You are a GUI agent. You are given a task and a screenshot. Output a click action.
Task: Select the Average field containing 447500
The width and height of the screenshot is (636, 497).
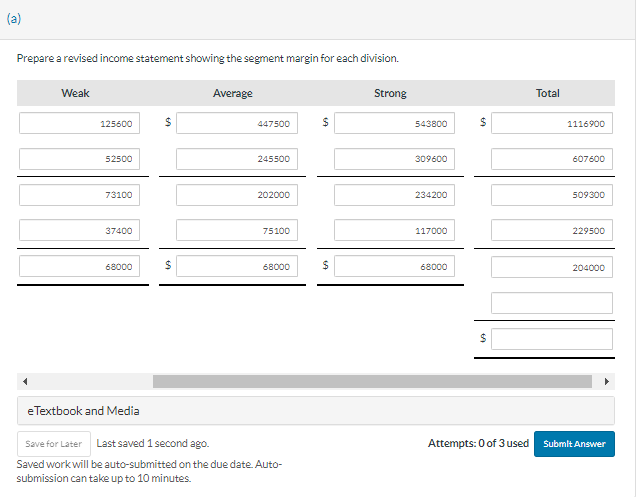coord(237,123)
